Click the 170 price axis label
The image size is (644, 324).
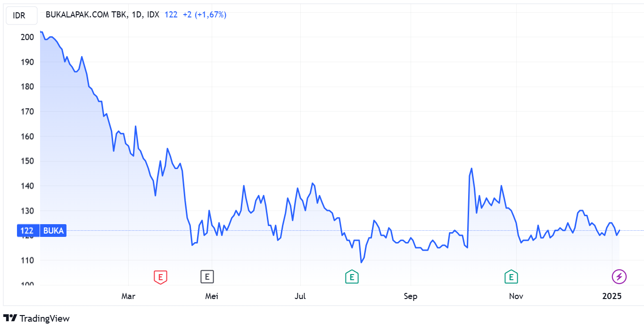28,112
